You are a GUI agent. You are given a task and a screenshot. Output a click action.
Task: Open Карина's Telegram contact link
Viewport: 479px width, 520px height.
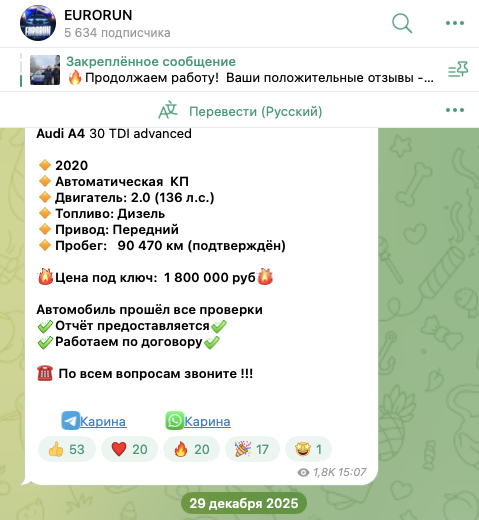point(103,421)
